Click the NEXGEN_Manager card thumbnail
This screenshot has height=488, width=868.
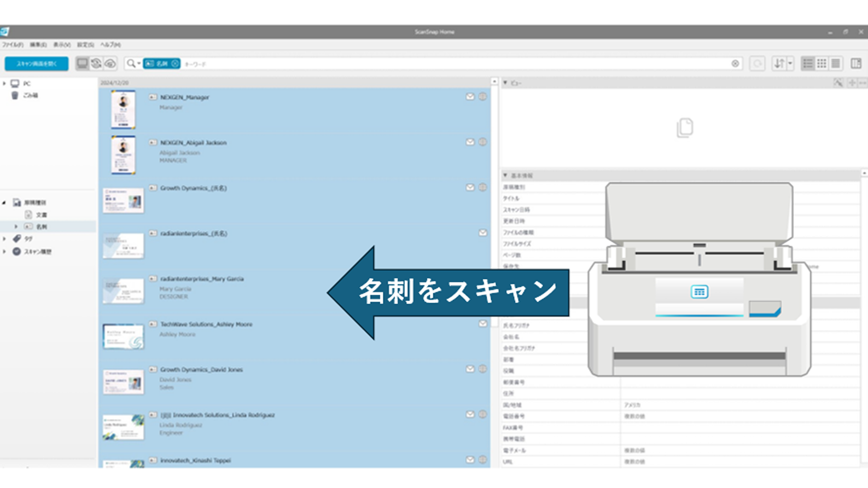[x=123, y=109]
